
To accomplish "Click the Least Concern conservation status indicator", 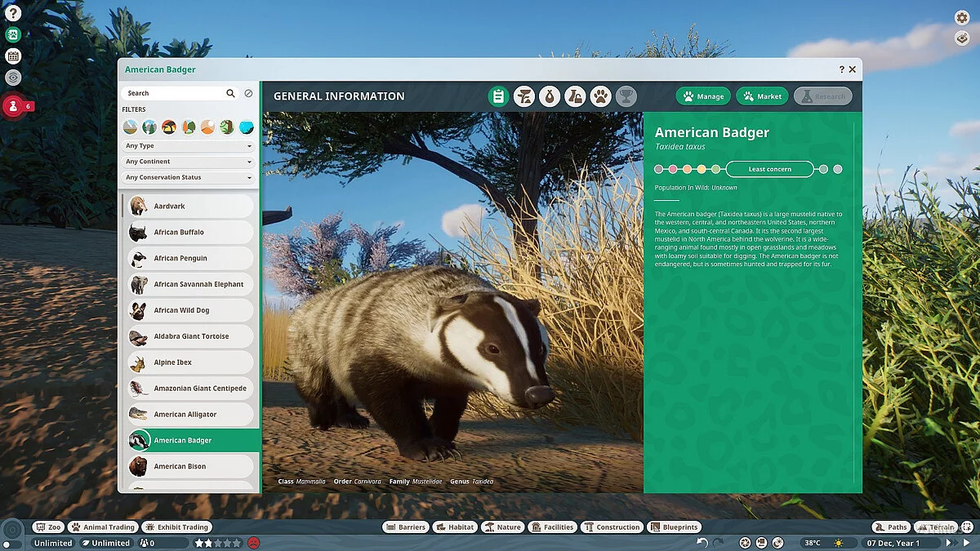I will [x=768, y=169].
